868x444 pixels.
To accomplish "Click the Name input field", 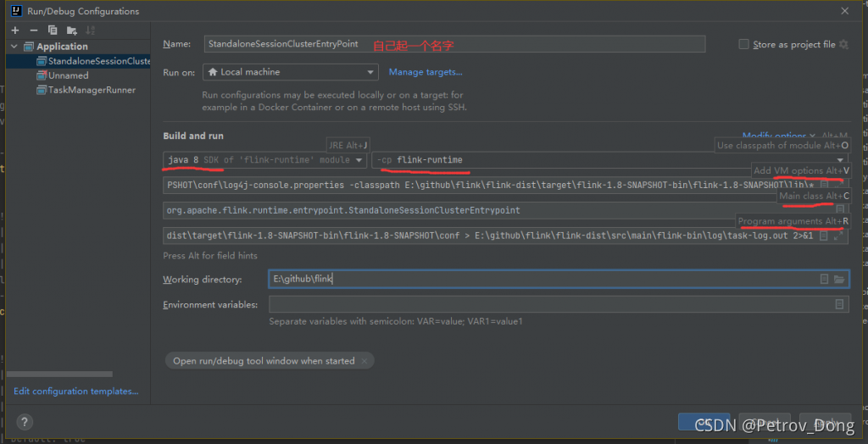I will [x=454, y=44].
